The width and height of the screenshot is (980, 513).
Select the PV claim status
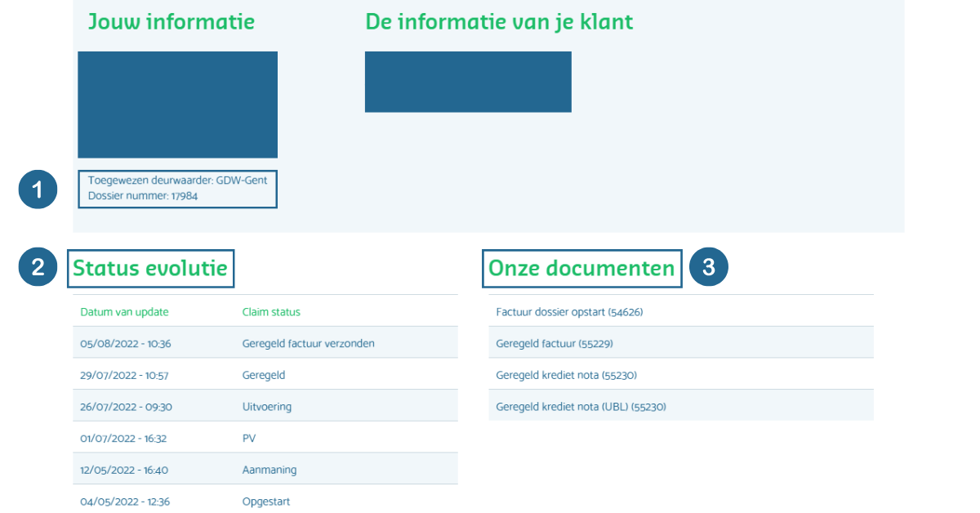tap(249, 438)
